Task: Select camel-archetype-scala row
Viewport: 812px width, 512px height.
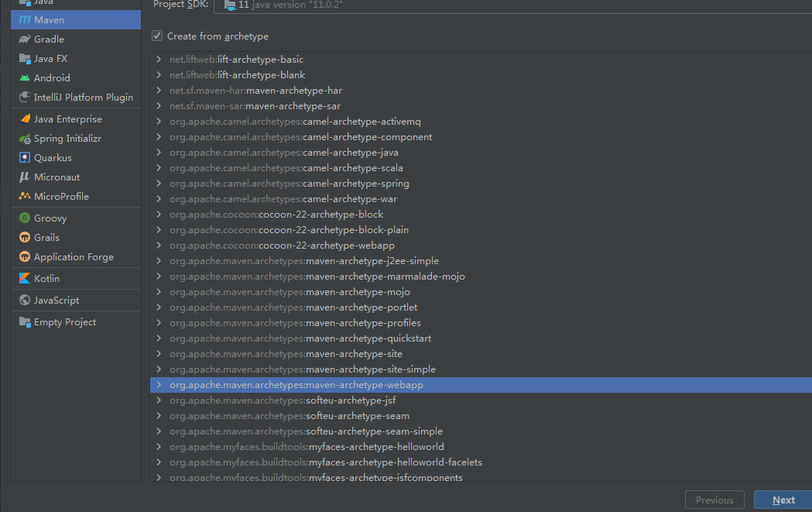Action: click(481, 168)
